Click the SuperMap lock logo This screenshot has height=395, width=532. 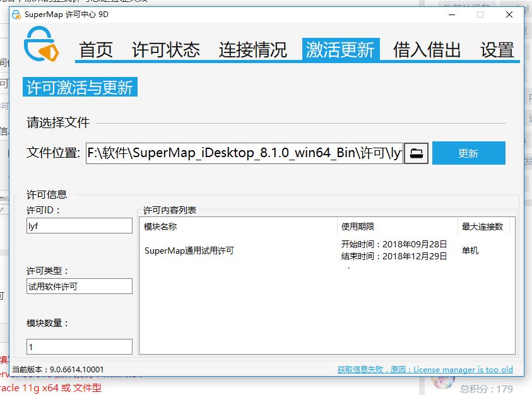pyautogui.click(x=42, y=44)
